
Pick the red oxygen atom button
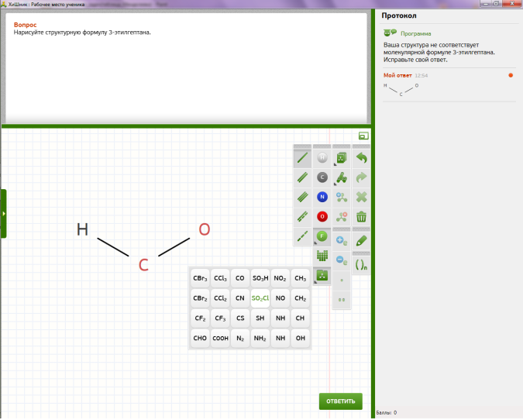(x=322, y=216)
